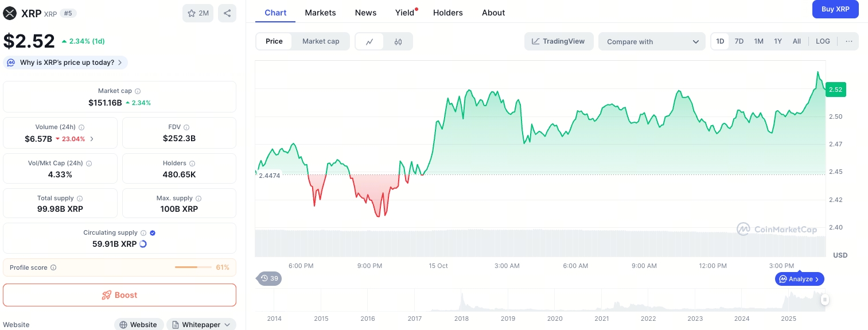Enable LOG scale on the chart

(x=823, y=41)
